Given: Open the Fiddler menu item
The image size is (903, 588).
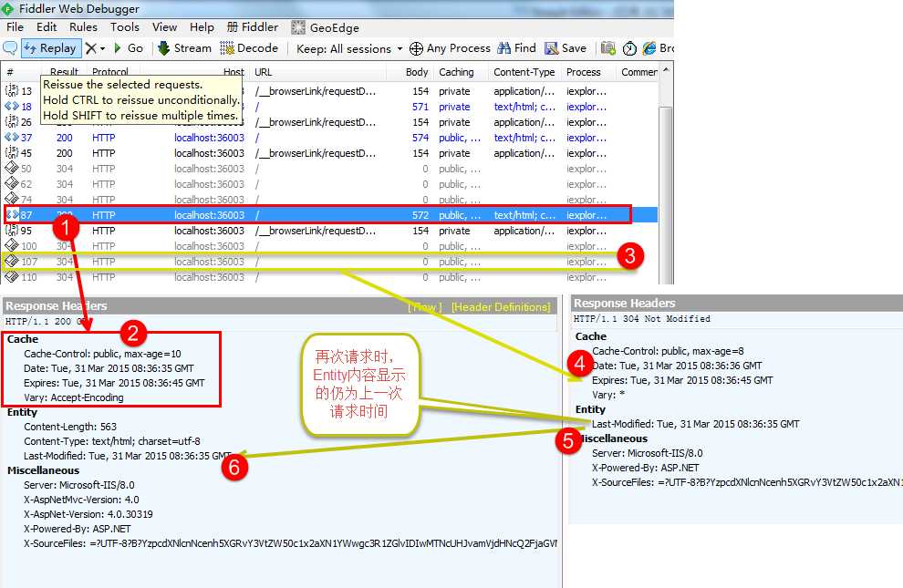Looking at the screenshot, I should click(253, 27).
